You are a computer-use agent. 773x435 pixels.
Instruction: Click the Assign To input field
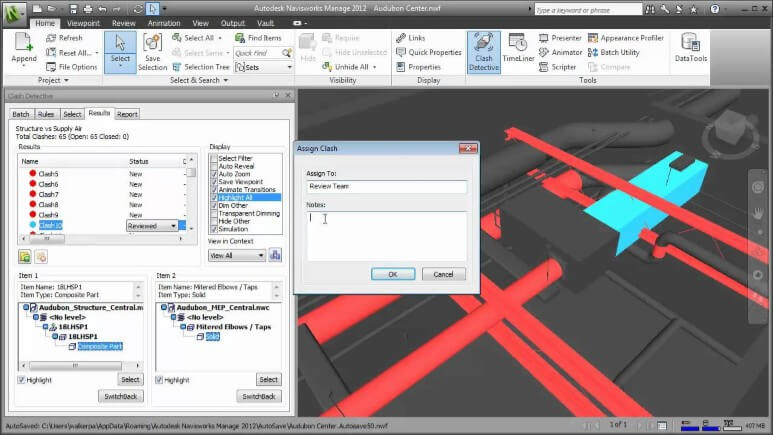[x=386, y=186]
